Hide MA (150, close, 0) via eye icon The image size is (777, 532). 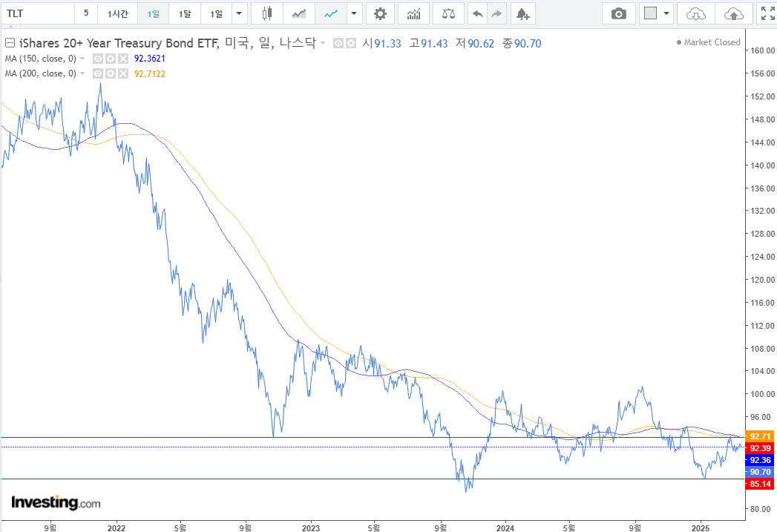98,59
